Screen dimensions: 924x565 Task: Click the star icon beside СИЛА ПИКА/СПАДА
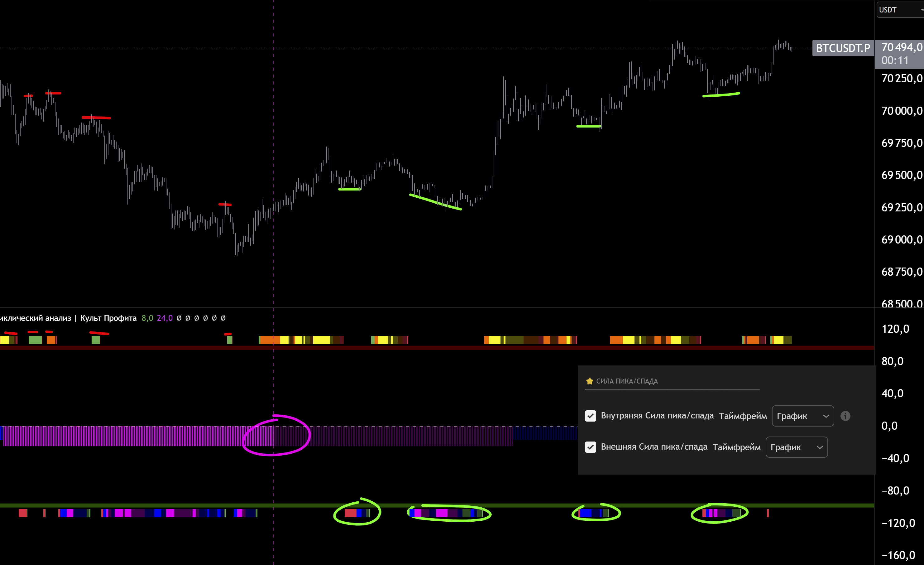(x=589, y=381)
